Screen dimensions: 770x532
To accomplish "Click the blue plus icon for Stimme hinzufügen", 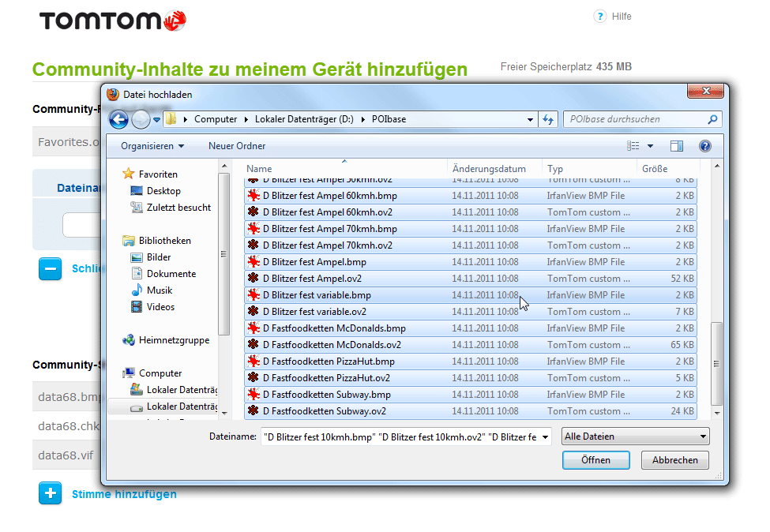I will pyautogui.click(x=50, y=494).
